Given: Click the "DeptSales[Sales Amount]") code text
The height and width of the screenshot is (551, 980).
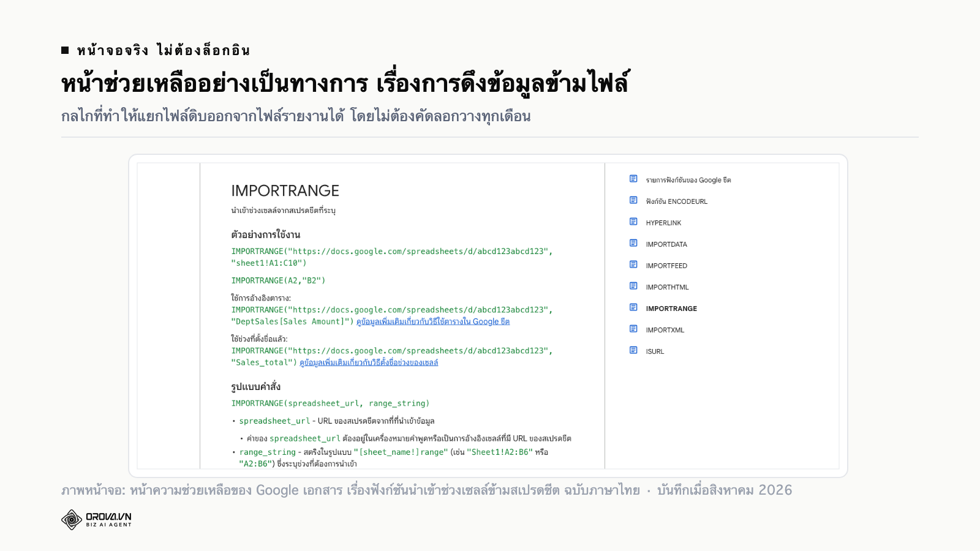Looking at the screenshot, I should click(292, 321).
